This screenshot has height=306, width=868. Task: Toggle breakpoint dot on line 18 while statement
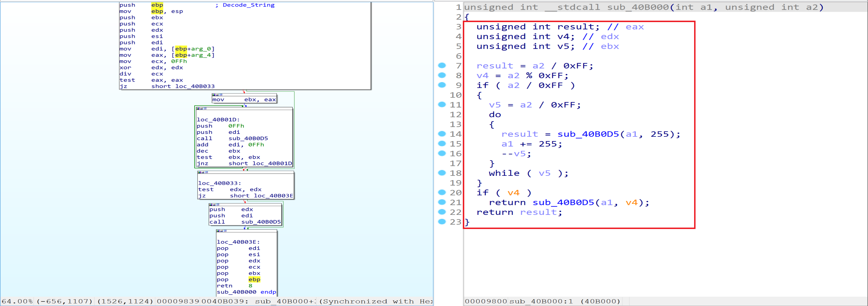pos(442,173)
